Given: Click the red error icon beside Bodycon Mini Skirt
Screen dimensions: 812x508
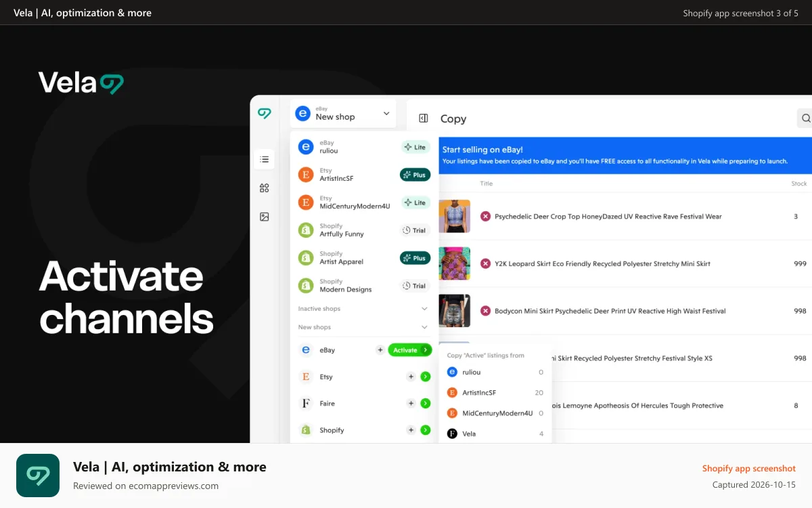Looking at the screenshot, I should pos(485,311).
